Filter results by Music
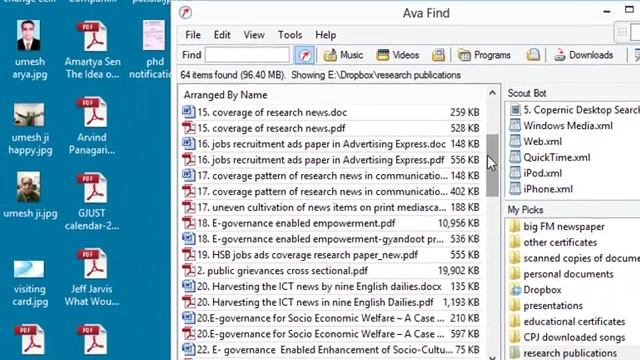Image resolution: width=640 pixels, height=360 pixels. click(x=343, y=55)
